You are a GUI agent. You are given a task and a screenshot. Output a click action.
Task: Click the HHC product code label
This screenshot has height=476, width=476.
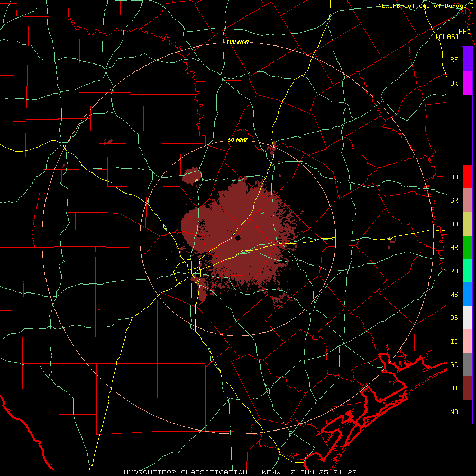[x=464, y=32]
